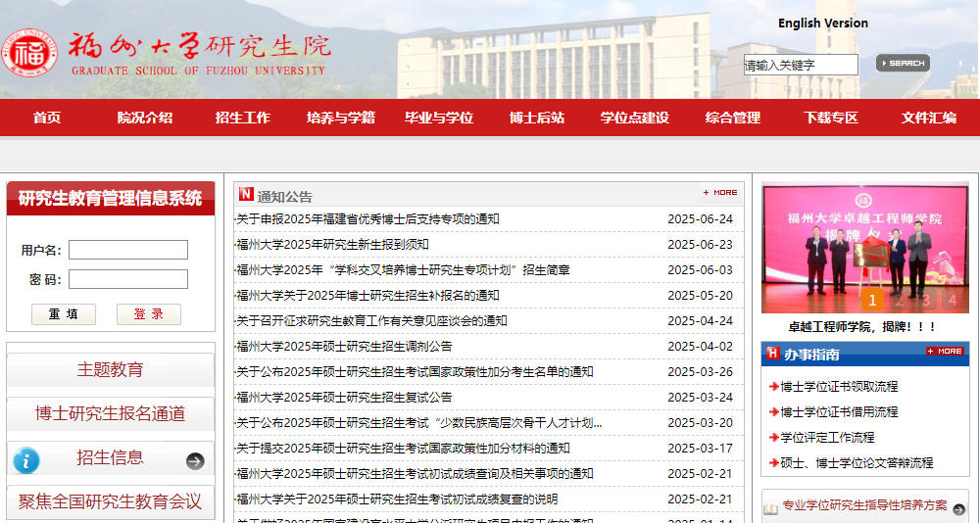Open 博士学位证书借用流程 guide
Viewport: 980px width, 523px height.
click(839, 412)
